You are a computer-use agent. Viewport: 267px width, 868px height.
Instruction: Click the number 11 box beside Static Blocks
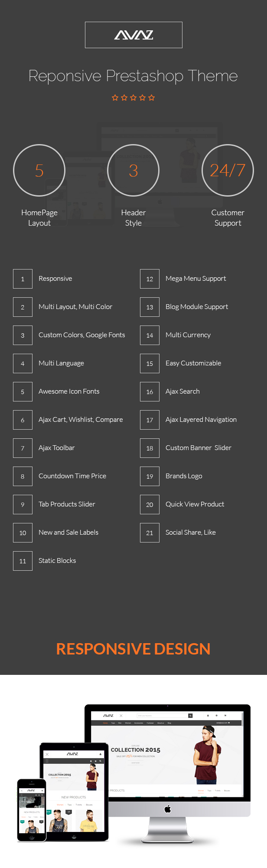[23, 561]
